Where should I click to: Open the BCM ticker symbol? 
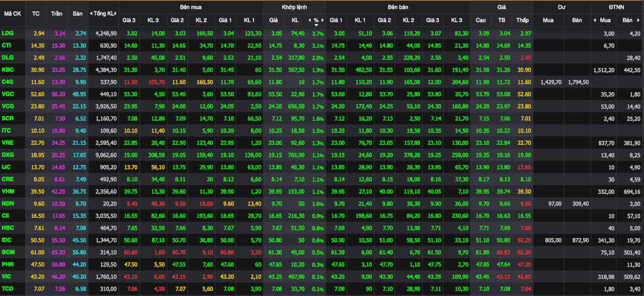8,253
